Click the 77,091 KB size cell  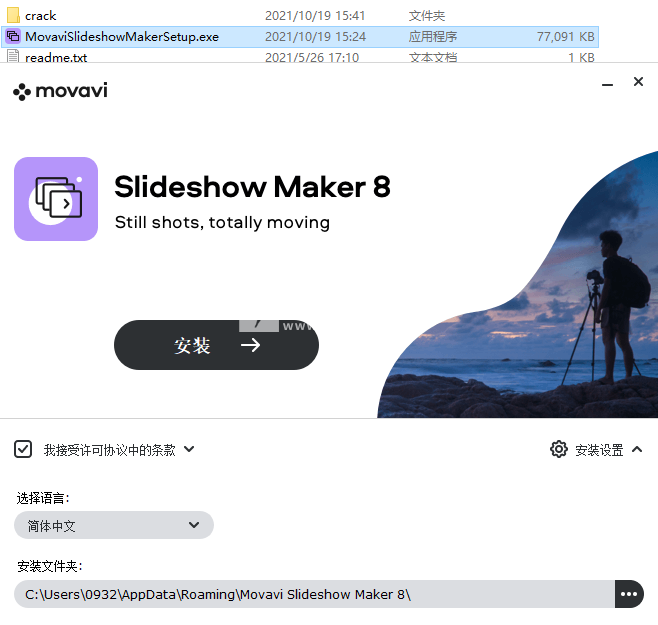(566, 37)
